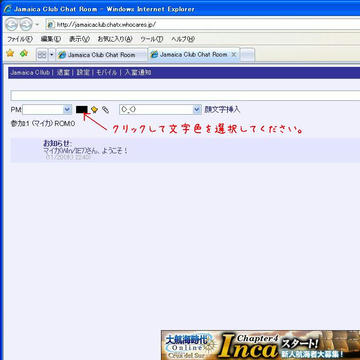The width and height of the screenshot is (360, 360).
Task: Open the 設定 settings link
Action: coord(83,73)
